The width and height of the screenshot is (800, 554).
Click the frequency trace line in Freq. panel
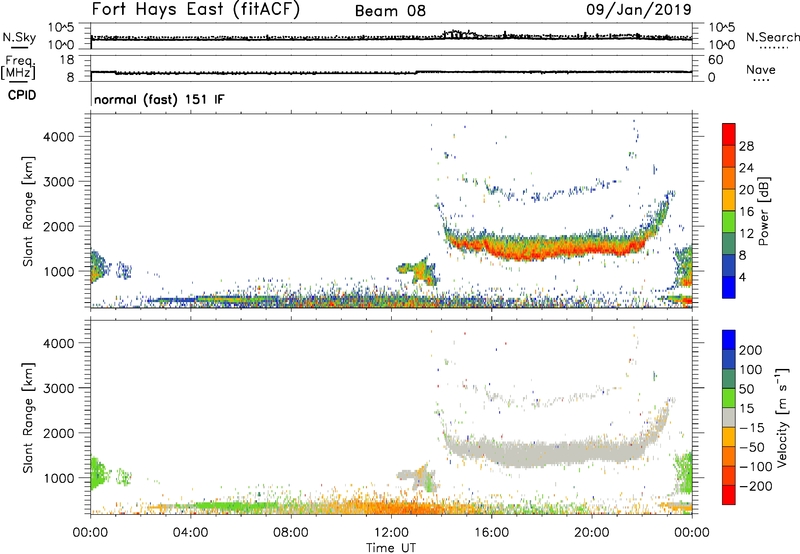(391, 72)
